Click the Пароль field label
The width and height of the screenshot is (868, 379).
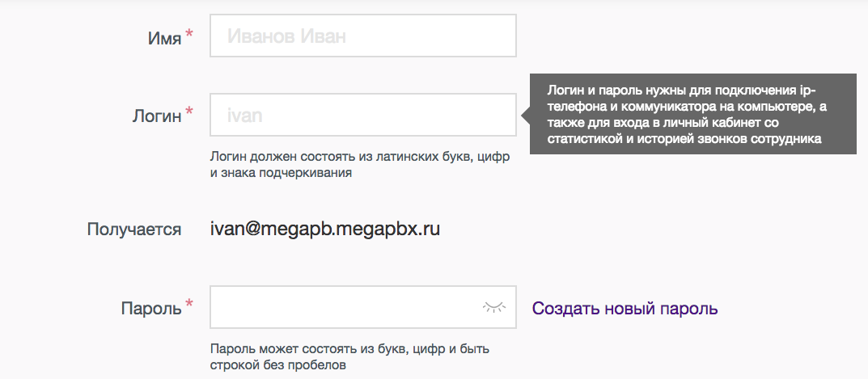151,309
